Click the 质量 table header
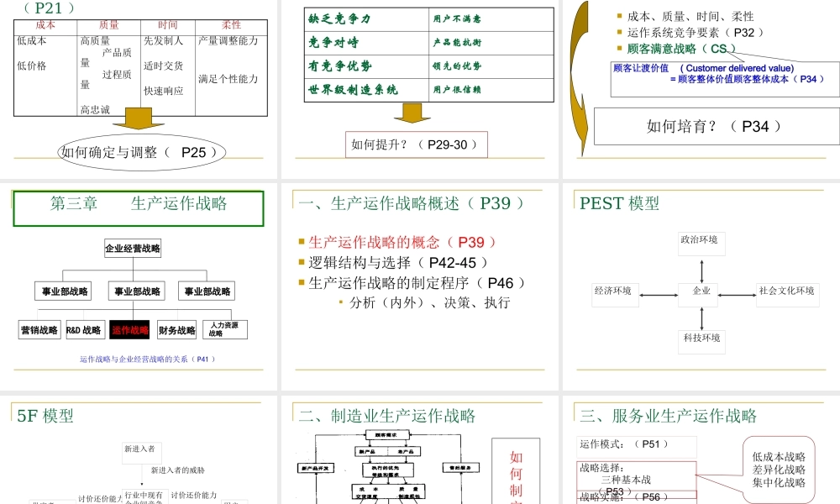This screenshot has height=504, width=840. 108,25
